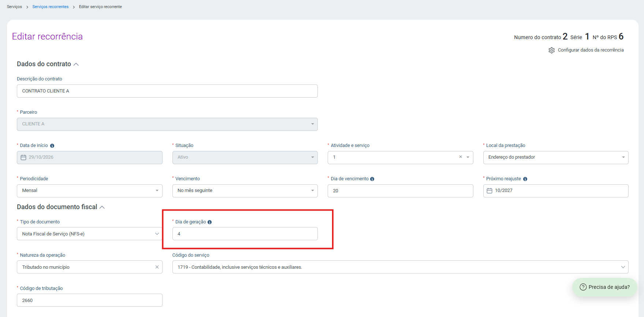
Task: Click the info icon beside Próximo reajuste
Action: coord(525,179)
